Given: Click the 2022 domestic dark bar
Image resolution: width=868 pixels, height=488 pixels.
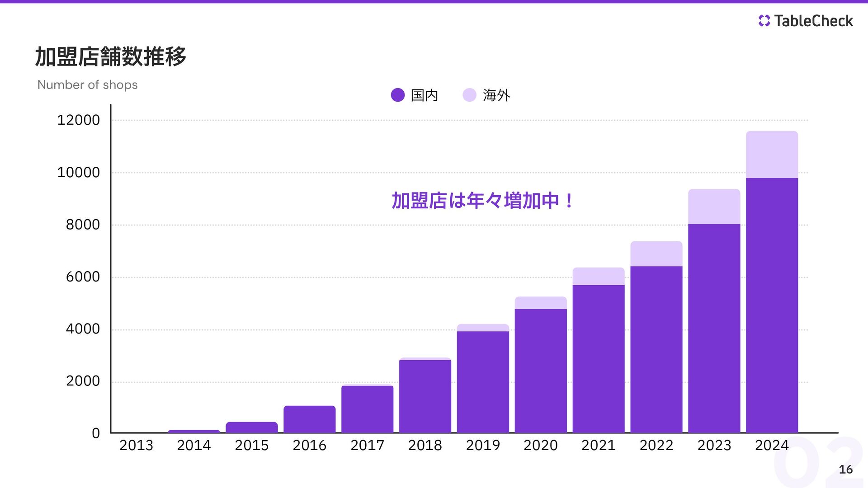Looking at the screenshot, I should [x=656, y=349].
